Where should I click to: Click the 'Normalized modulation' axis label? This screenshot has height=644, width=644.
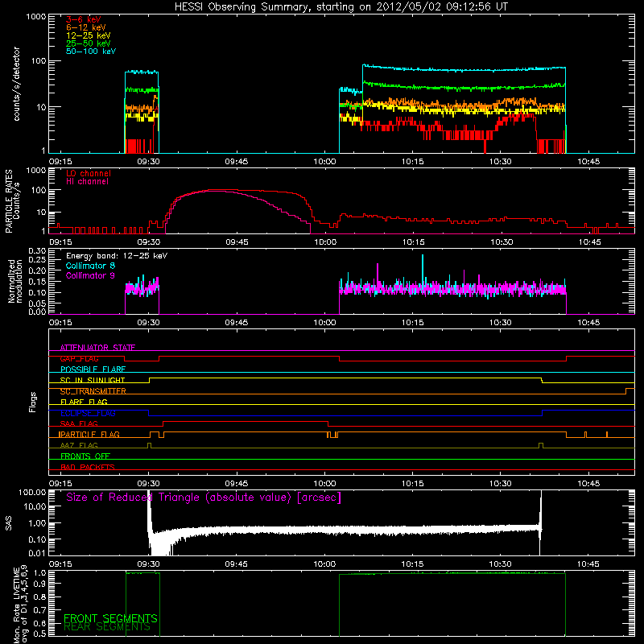click(15, 281)
